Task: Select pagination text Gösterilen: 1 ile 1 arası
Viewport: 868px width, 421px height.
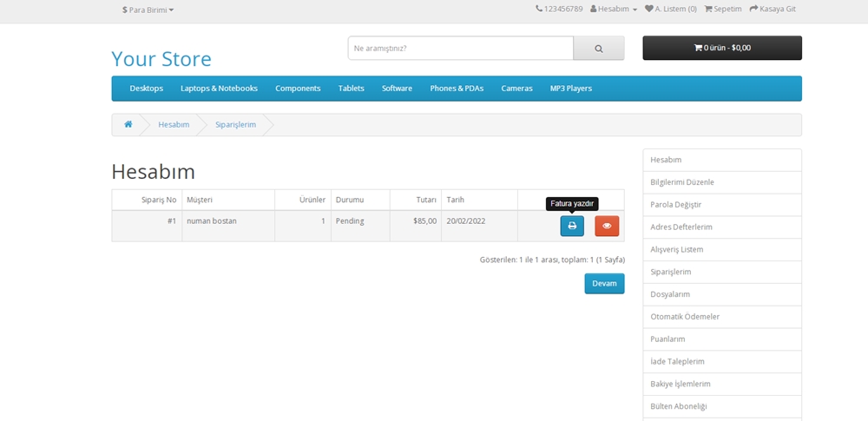Action: [x=519, y=260]
